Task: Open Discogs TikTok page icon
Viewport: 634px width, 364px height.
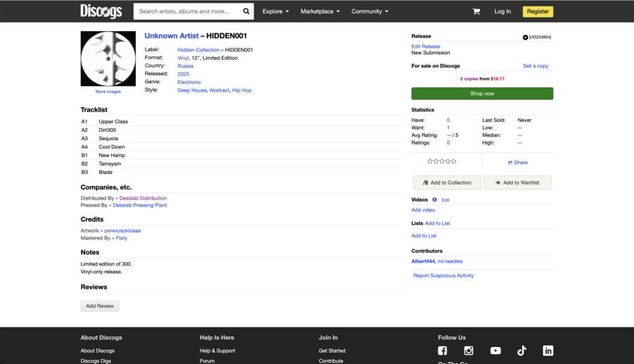Action: coord(522,351)
